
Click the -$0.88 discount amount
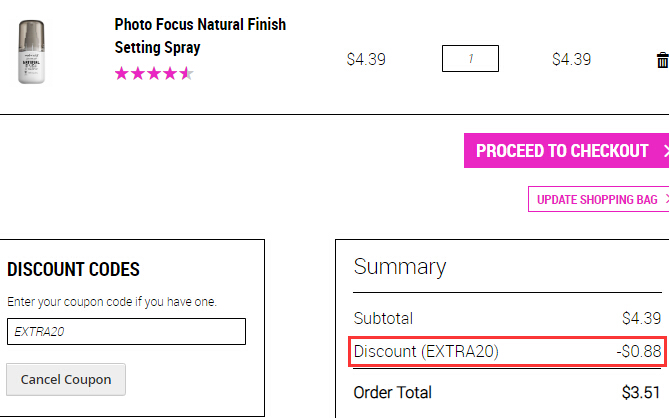coord(638,351)
